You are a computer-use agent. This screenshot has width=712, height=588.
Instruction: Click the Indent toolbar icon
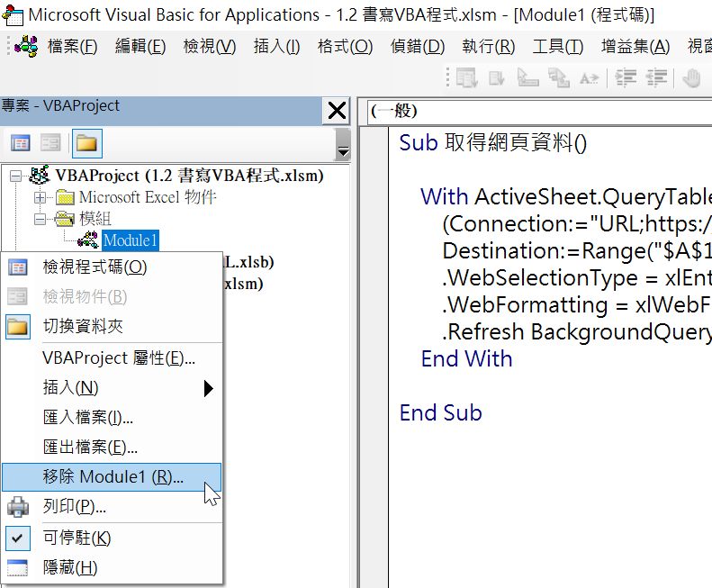coord(626,78)
